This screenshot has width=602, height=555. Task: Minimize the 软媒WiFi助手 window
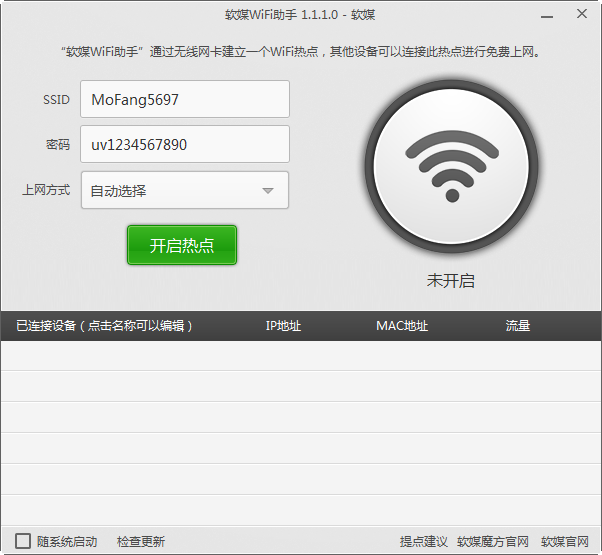click(x=547, y=16)
